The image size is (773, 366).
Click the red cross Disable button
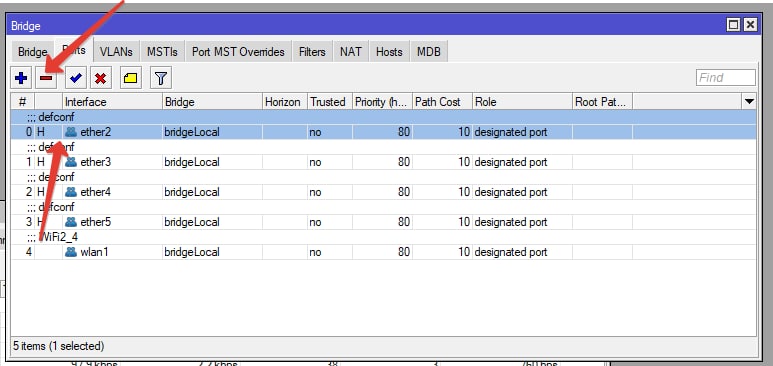pos(101,78)
